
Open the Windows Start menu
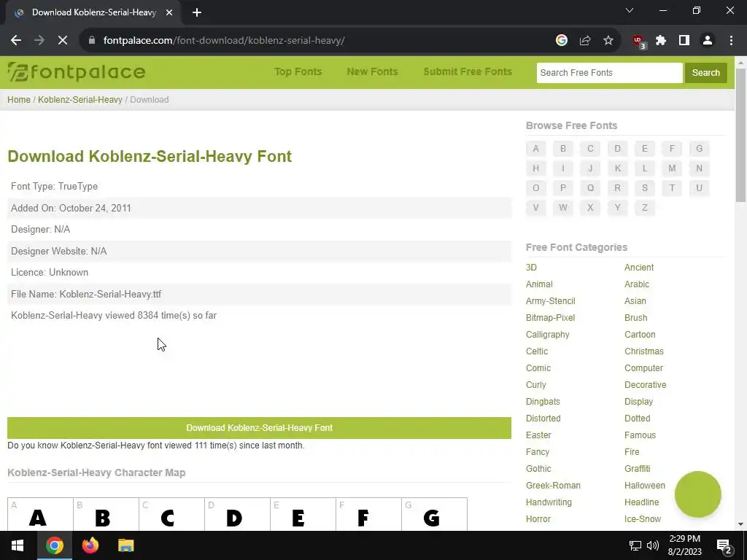pos(18,545)
